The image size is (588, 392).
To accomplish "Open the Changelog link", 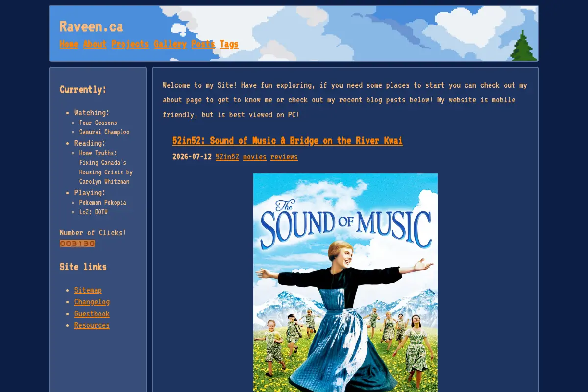I will pyautogui.click(x=92, y=302).
